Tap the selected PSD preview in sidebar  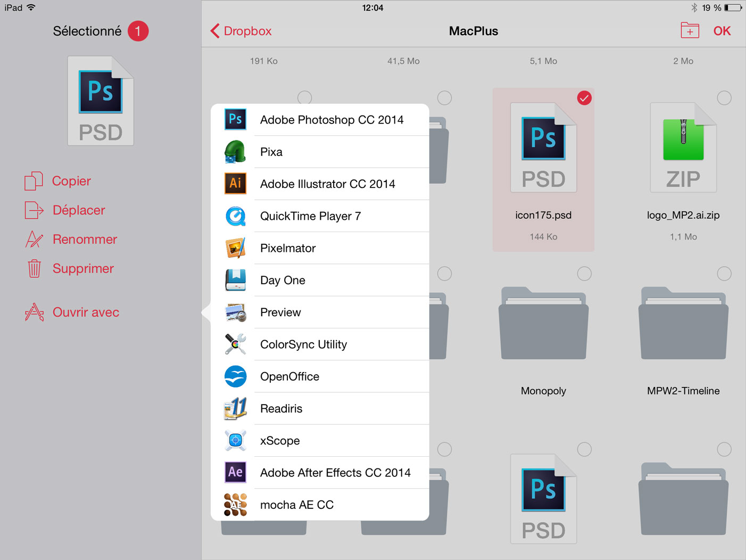101,101
